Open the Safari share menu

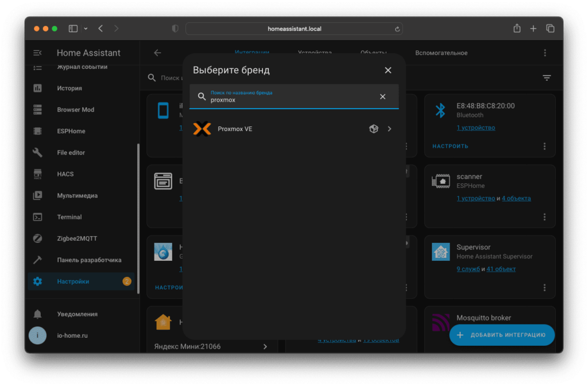(517, 28)
